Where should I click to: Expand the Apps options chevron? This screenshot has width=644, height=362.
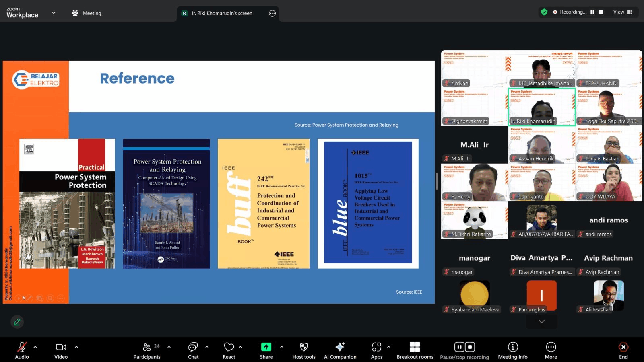tap(389, 347)
